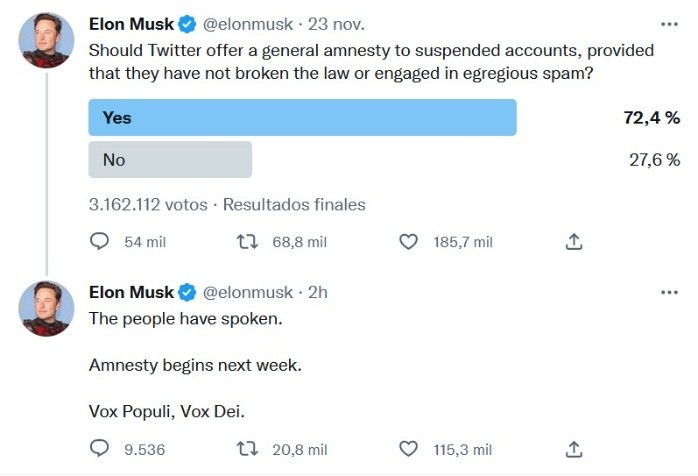Click the No poll result bar
The height and width of the screenshot is (476, 698).
click(x=170, y=160)
